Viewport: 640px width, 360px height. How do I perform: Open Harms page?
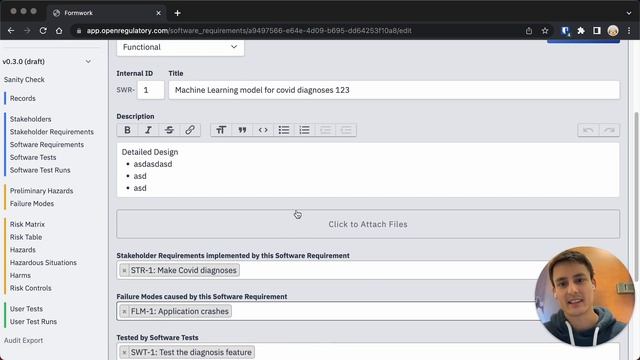click(x=20, y=275)
